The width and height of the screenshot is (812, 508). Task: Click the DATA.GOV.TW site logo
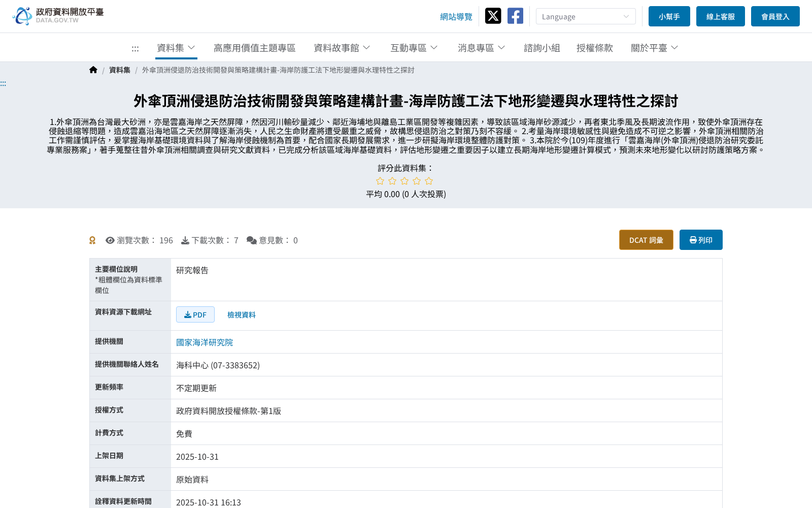(58, 16)
